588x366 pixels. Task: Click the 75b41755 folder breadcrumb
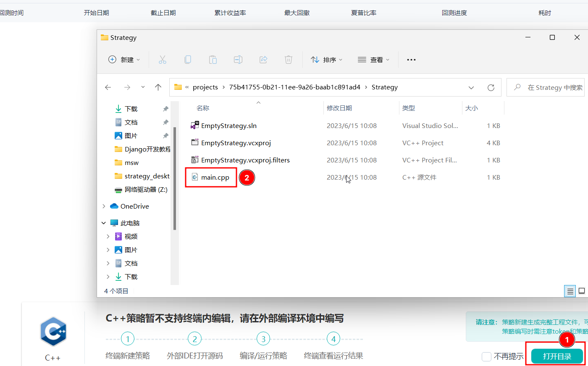click(295, 87)
